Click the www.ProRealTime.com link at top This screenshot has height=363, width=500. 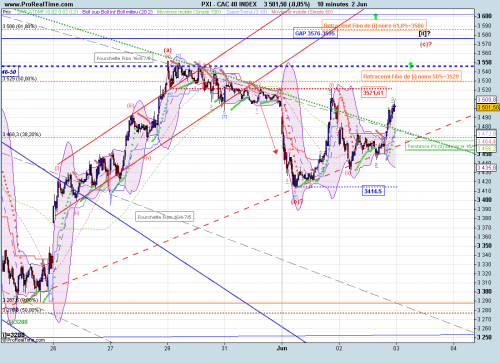click(39, 4)
